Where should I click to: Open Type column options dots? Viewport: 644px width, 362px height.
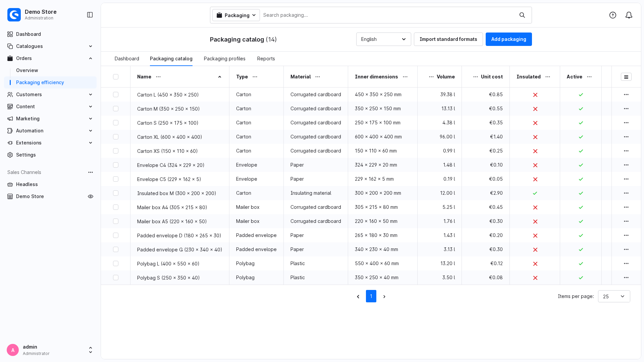coord(255,77)
